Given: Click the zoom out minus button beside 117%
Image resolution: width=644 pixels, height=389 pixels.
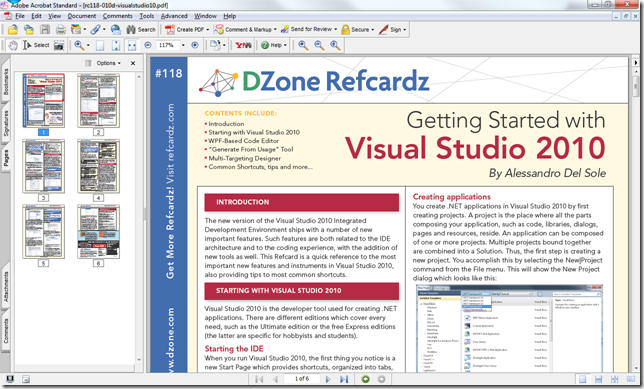Looking at the screenshot, I should tap(148, 45).
